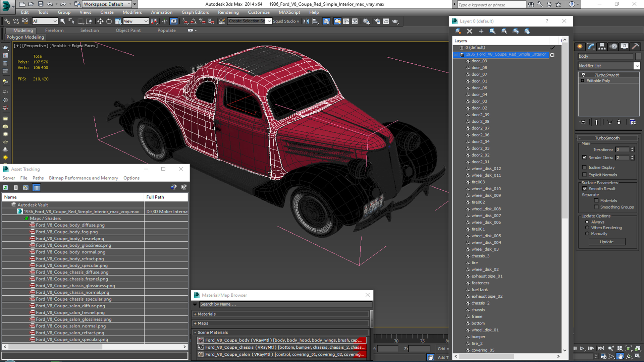This screenshot has width=644, height=362.
Task: Toggle Render Iters checkbox
Action: point(584,158)
